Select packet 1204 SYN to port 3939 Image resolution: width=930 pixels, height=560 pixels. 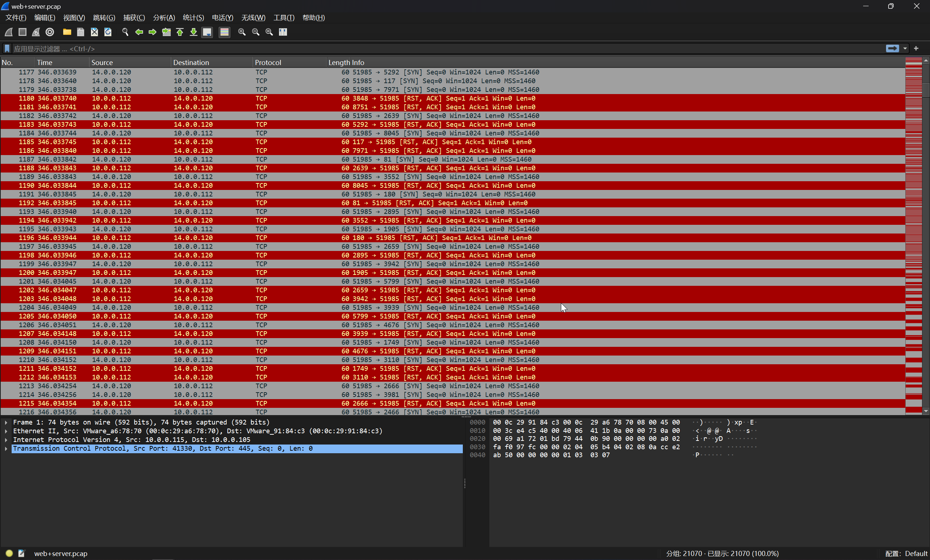[x=453, y=308]
